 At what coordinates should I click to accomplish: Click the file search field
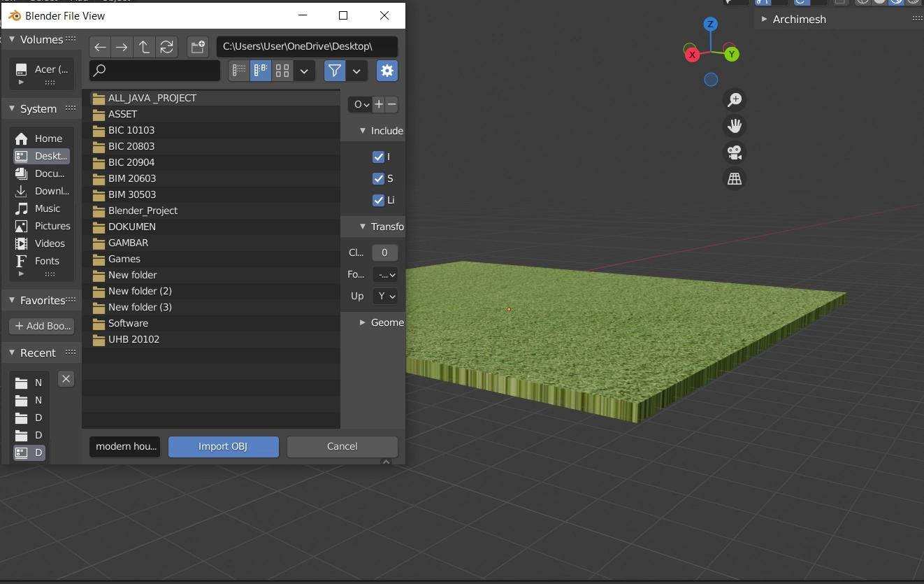click(x=155, y=71)
